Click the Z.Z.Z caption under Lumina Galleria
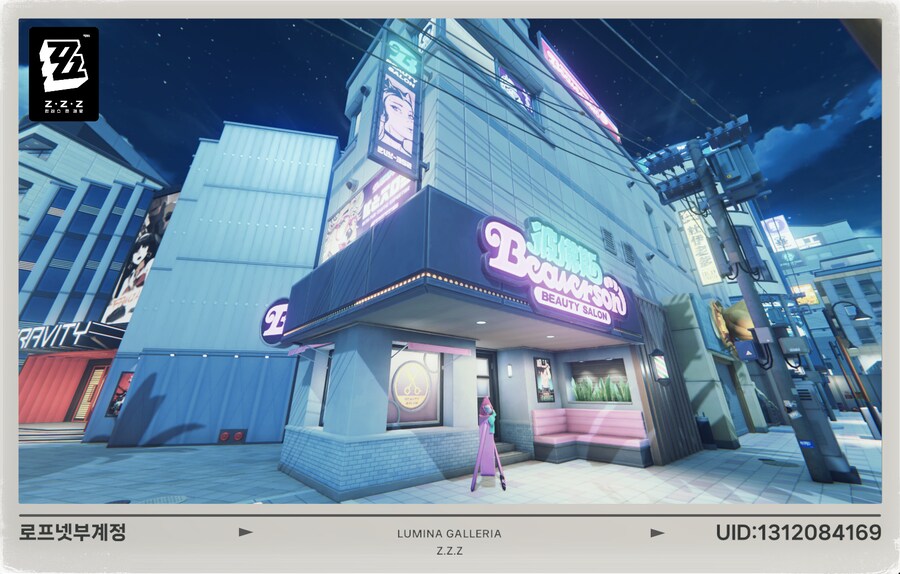 (x=449, y=551)
